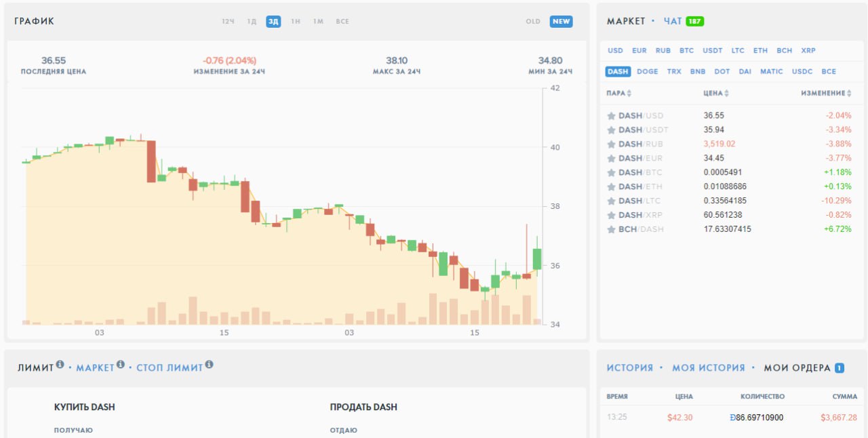Filter market by USDC currency
Screen dimensions: 868x438
802,71
